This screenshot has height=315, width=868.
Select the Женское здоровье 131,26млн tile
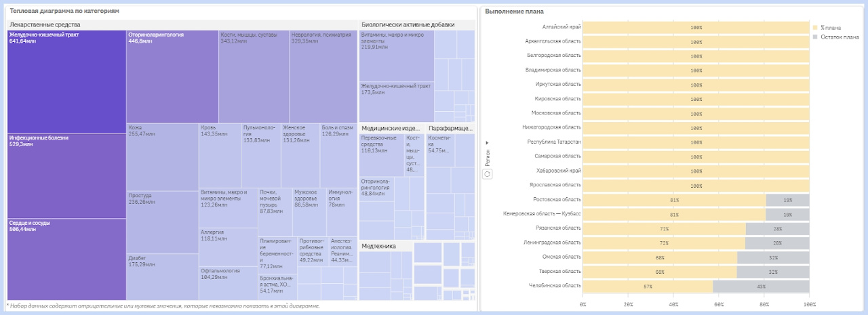tap(300, 156)
